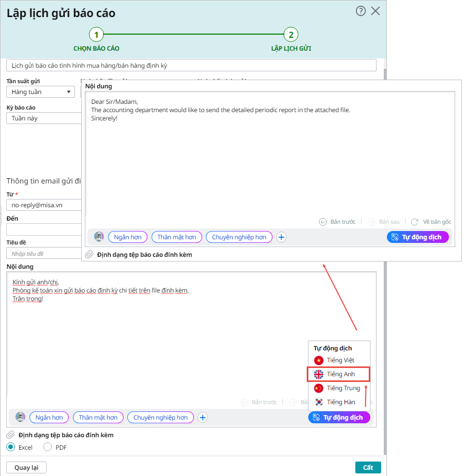Click the AI avatar icon in the lower toolbar
Screen dimensions: 466x476
[20, 417]
